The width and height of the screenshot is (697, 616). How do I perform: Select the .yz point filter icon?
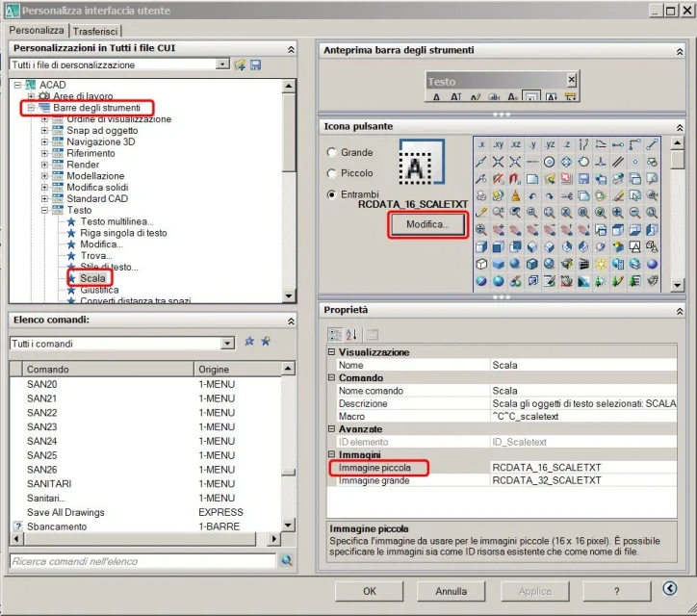[550, 144]
